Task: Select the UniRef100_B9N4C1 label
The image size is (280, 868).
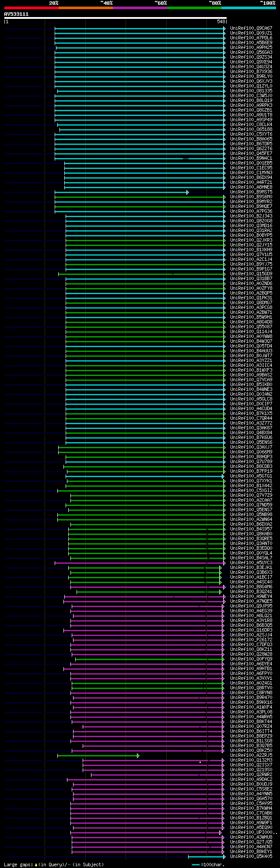Action: pos(251,158)
